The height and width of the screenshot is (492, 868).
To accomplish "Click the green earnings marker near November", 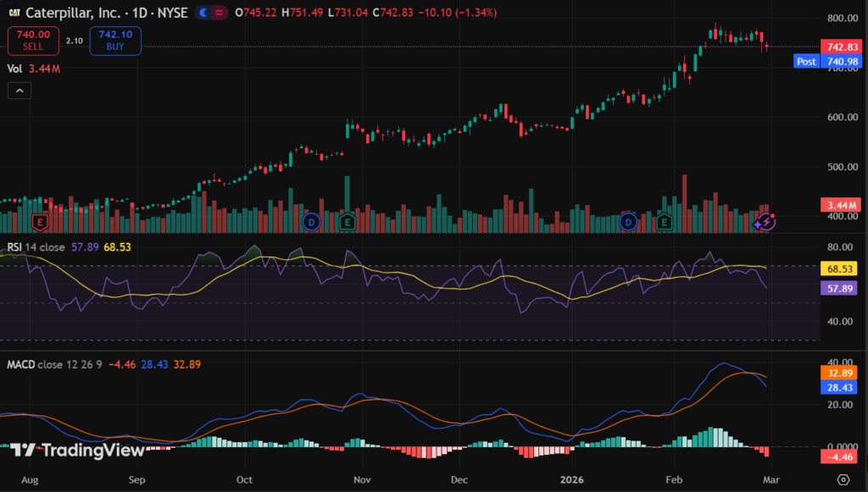I will [x=347, y=222].
